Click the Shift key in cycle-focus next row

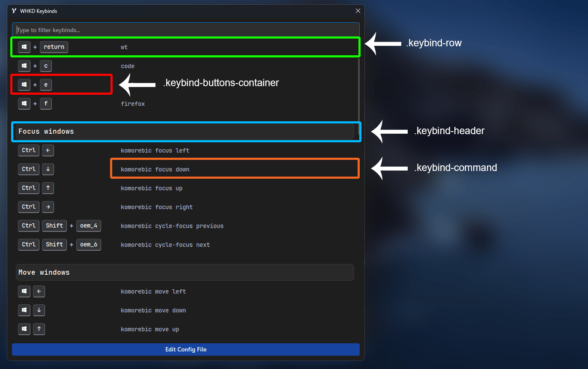click(54, 245)
